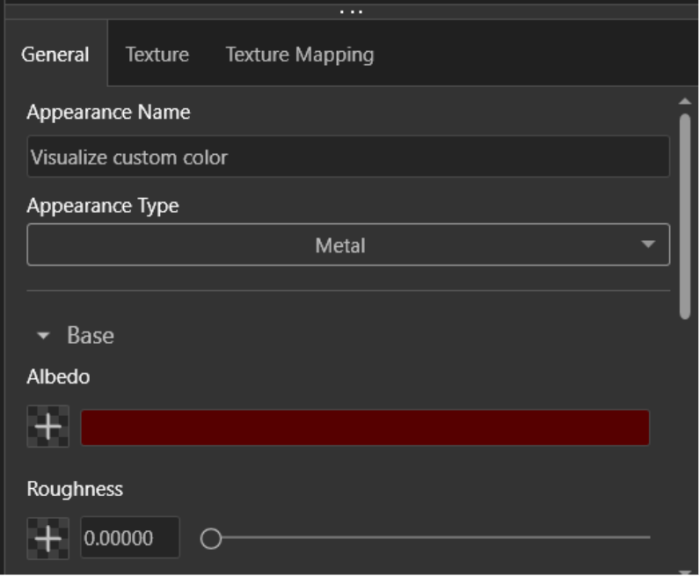This screenshot has height=576, width=700.
Task: Open the Appearance Type dropdown showing Metal
Action: [x=340, y=245]
